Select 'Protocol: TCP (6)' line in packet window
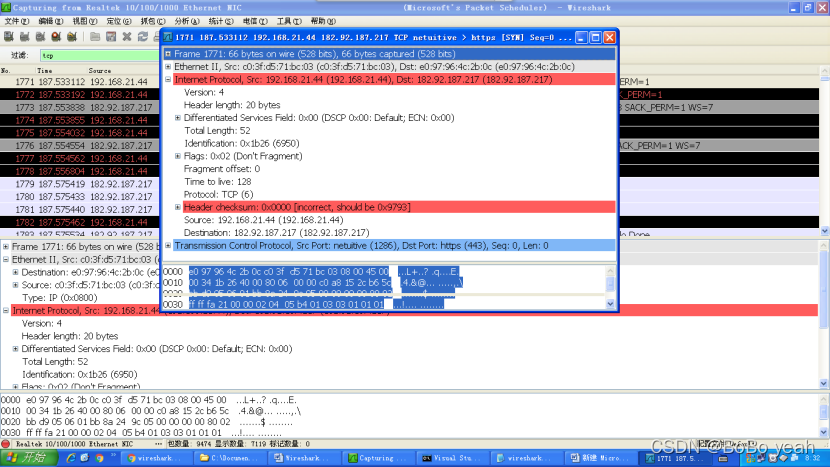 point(219,194)
